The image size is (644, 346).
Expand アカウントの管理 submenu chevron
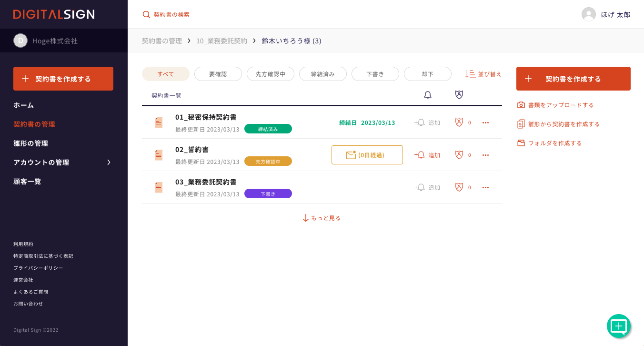click(109, 162)
